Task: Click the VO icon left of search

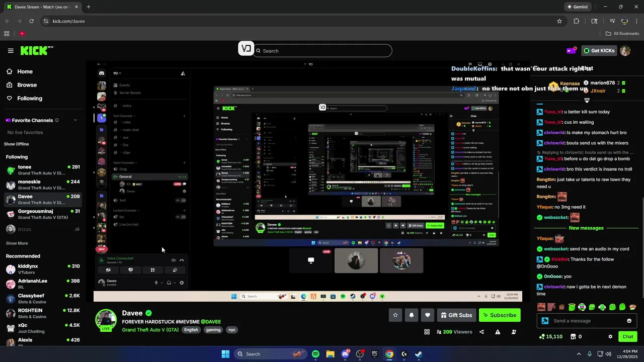Action: click(246, 48)
